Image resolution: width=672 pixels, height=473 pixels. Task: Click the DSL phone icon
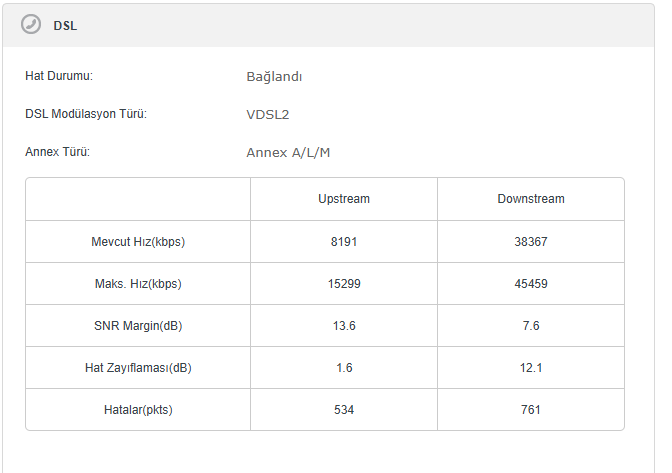click(31, 25)
